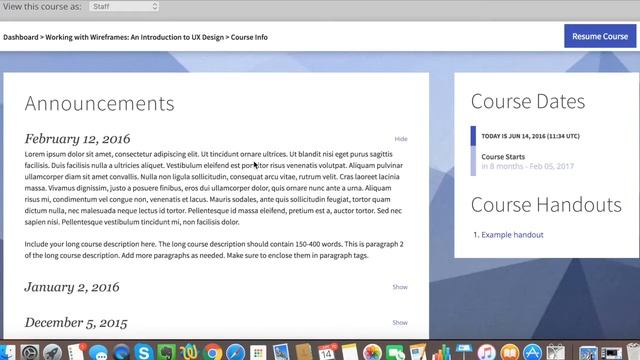Screen dimensions: 640x360
Task: Open Skype from the dock
Action: pyautogui.click(x=143, y=353)
